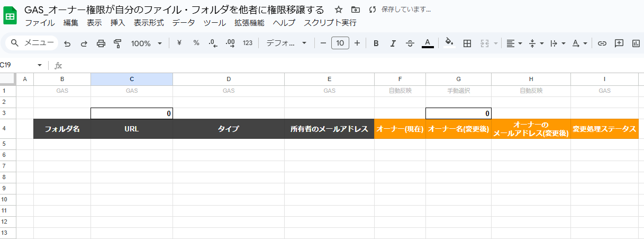
Task: Insert a chart
Action: [x=636, y=43]
